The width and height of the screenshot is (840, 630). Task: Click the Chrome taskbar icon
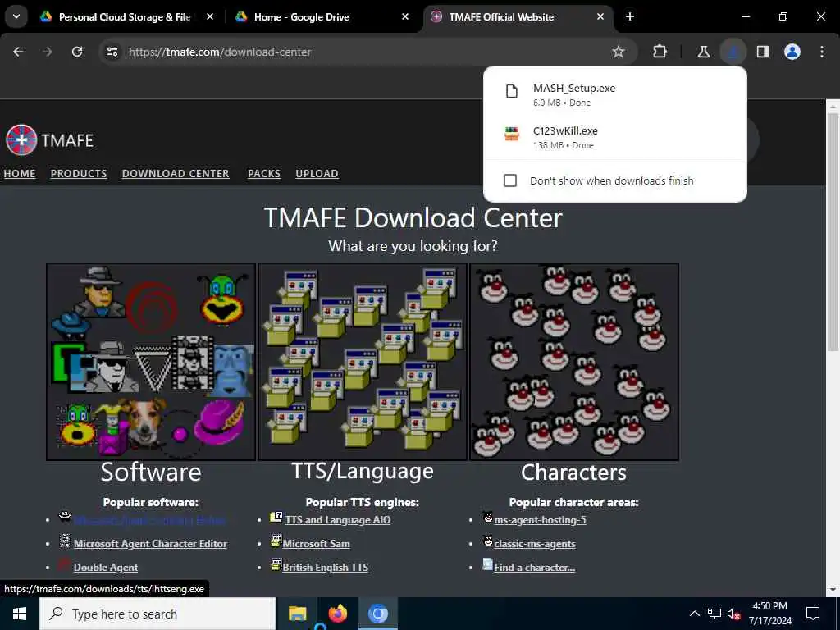[x=377, y=614]
